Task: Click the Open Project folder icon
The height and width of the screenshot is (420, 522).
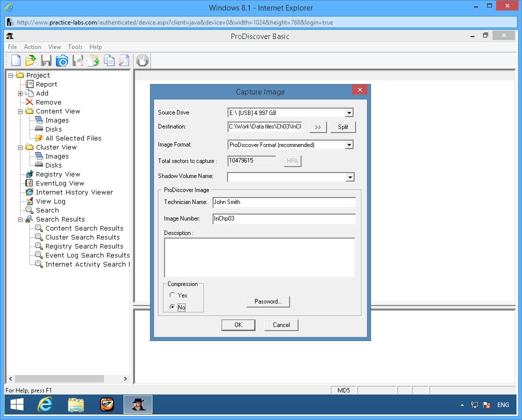Action: coord(30,61)
